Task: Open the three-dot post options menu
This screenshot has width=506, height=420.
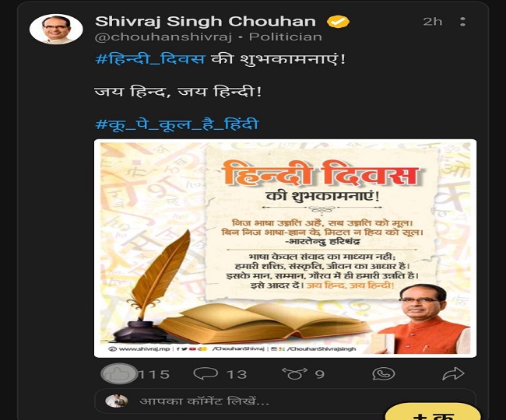Action: 462,22
